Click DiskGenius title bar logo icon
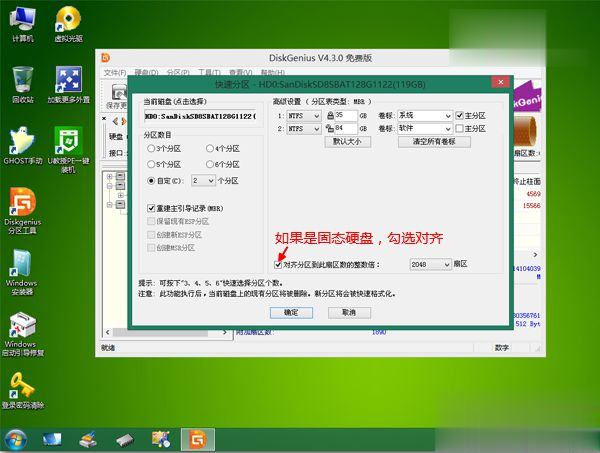 pos(106,58)
